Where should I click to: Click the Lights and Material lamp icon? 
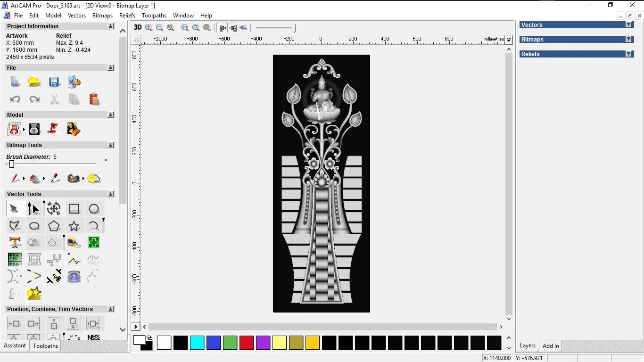[x=54, y=129]
